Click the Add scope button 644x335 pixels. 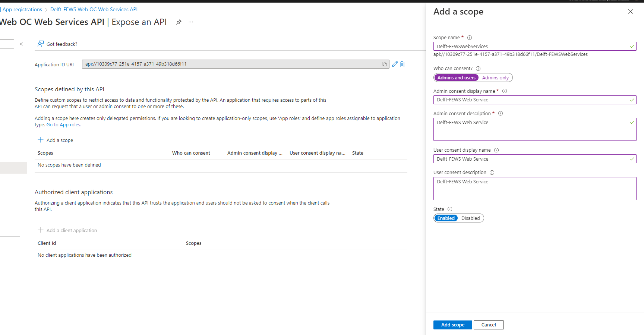pos(453,325)
